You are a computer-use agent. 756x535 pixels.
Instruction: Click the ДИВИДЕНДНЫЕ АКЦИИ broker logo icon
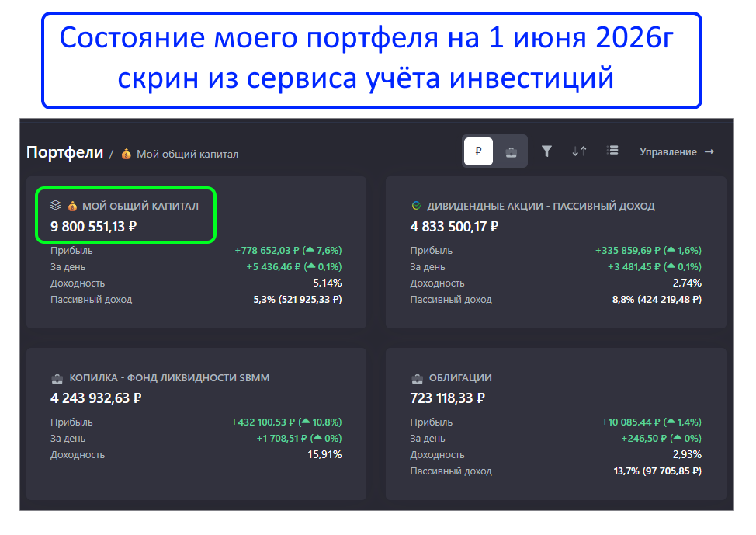point(416,206)
